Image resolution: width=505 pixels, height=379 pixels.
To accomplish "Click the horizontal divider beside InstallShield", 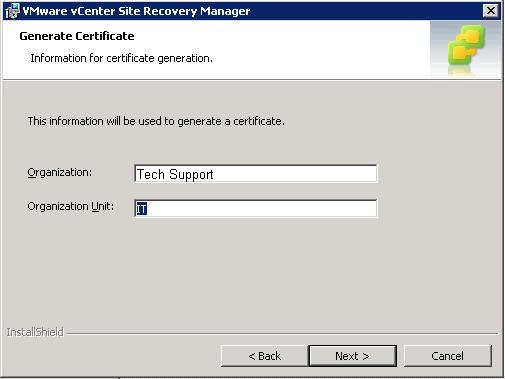I will [x=282, y=333].
